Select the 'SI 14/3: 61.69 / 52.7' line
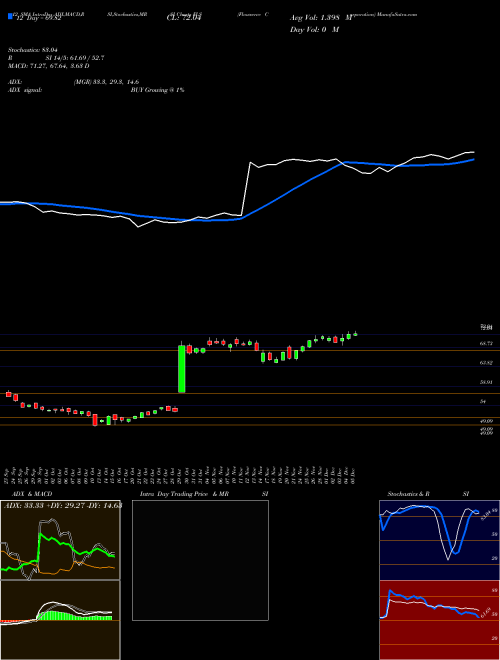Image resolution: width=500 pixels, height=660 pixels. click(x=75, y=58)
